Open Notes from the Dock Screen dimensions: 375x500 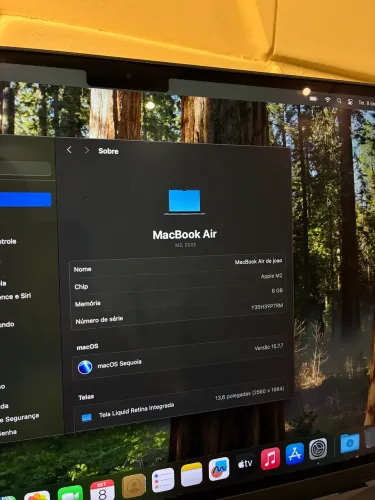(x=192, y=474)
